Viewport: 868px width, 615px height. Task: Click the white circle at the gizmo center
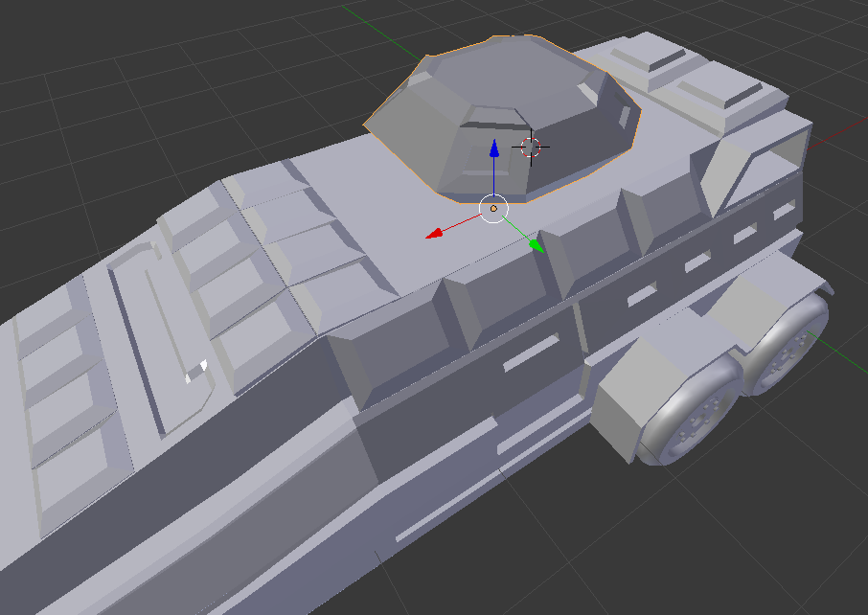[493, 208]
